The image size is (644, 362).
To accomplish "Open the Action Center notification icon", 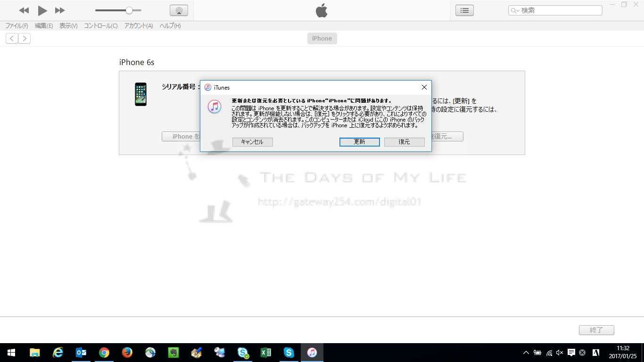I will click(571, 353).
